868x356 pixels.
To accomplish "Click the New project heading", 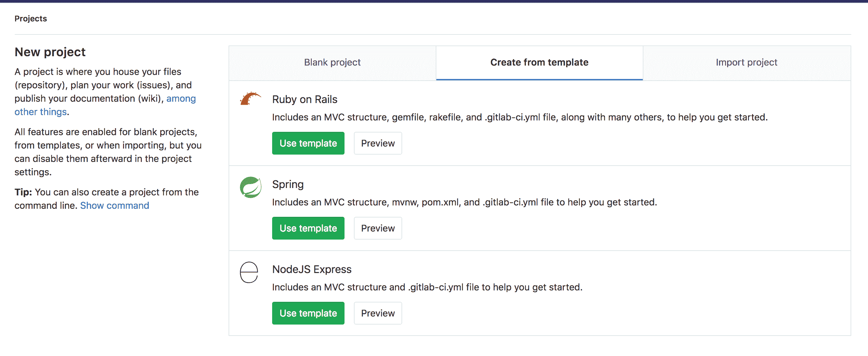I will (50, 52).
